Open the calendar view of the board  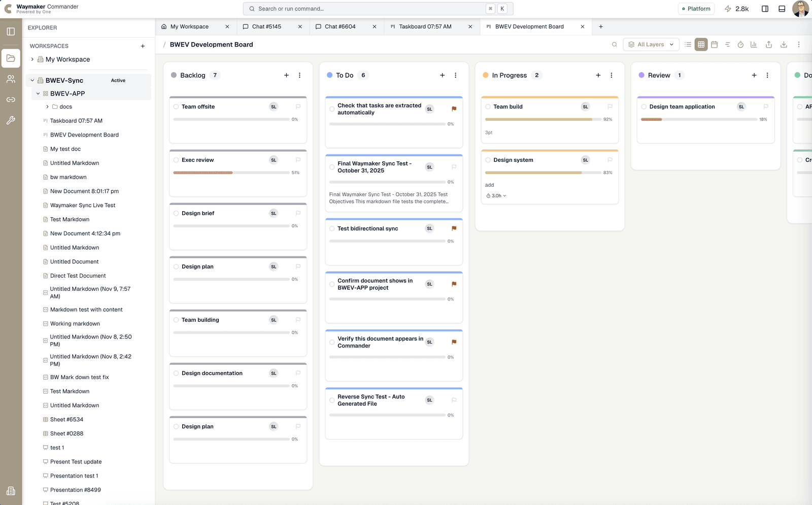click(x=714, y=44)
